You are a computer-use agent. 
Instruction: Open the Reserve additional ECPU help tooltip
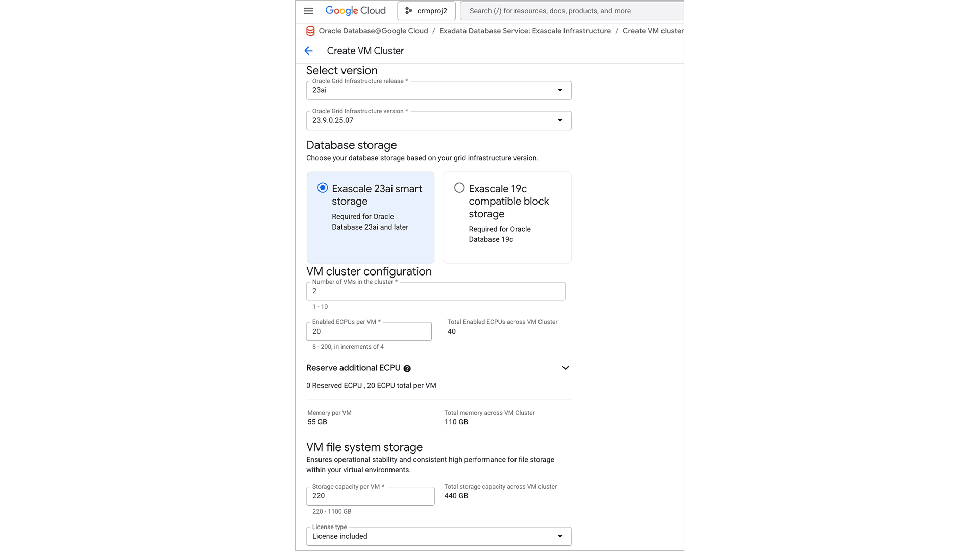(407, 368)
